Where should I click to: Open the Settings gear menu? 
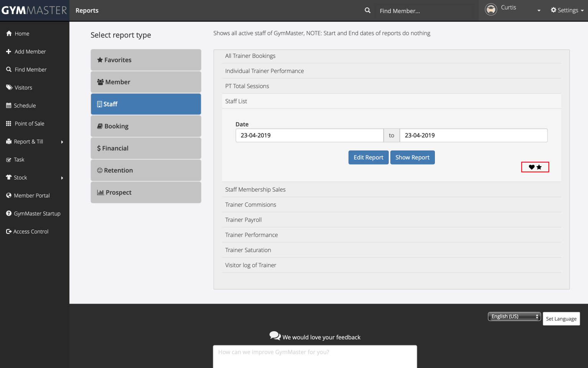pyautogui.click(x=567, y=10)
